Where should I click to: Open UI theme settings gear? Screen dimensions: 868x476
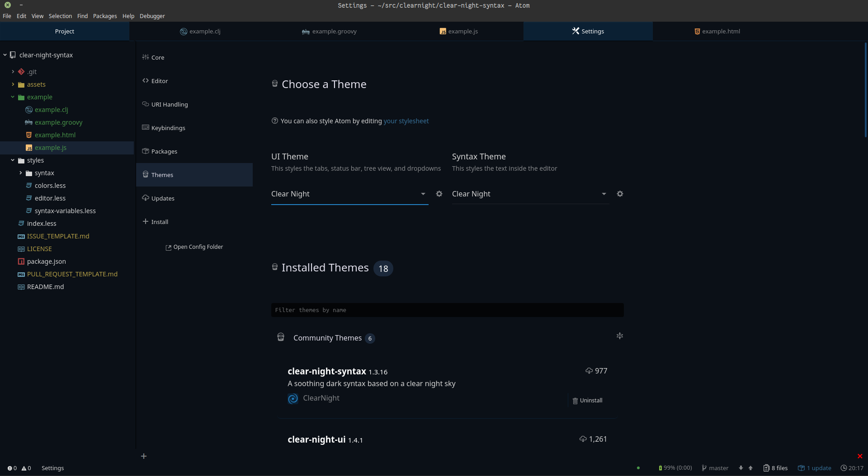point(439,194)
